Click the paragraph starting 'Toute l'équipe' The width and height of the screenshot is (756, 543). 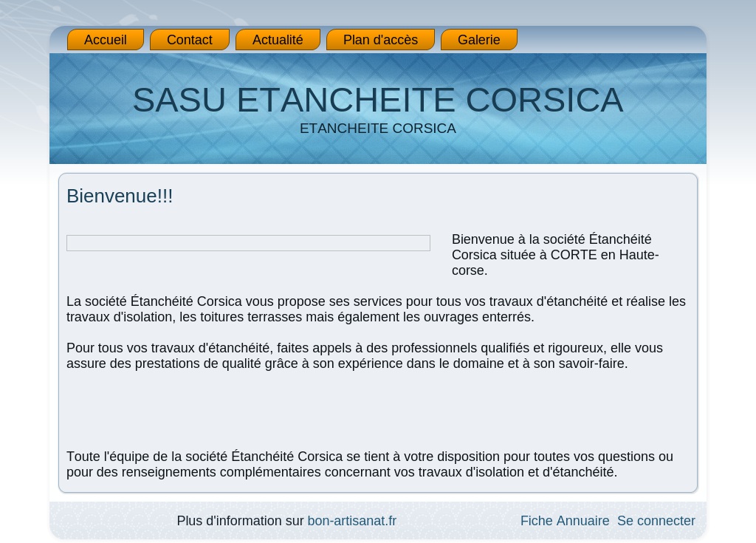pyautogui.click(x=370, y=464)
